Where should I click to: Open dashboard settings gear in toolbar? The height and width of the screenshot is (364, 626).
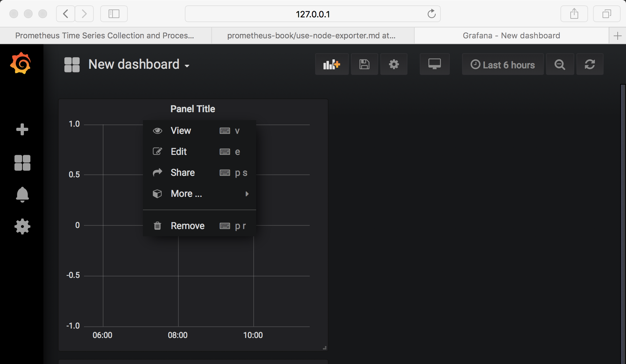click(x=394, y=64)
